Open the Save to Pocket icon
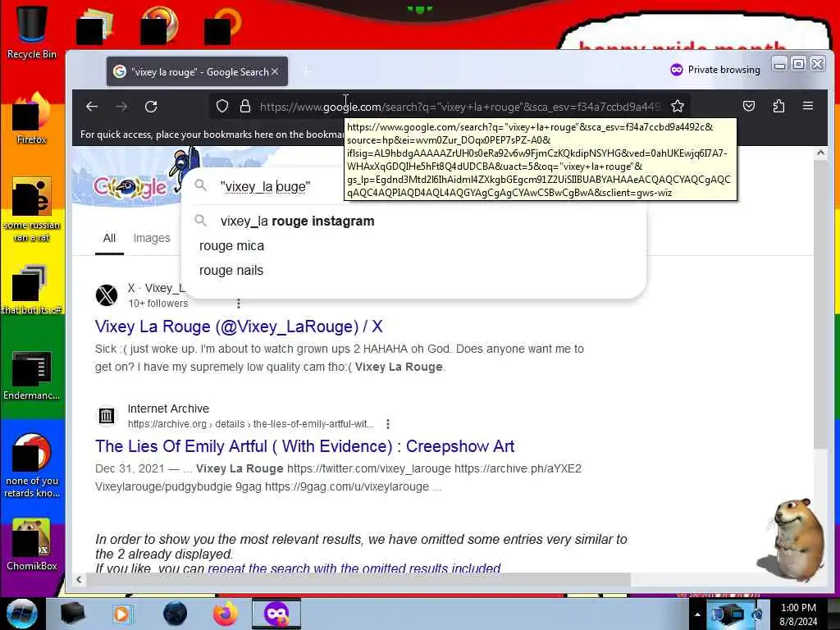 (x=749, y=106)
